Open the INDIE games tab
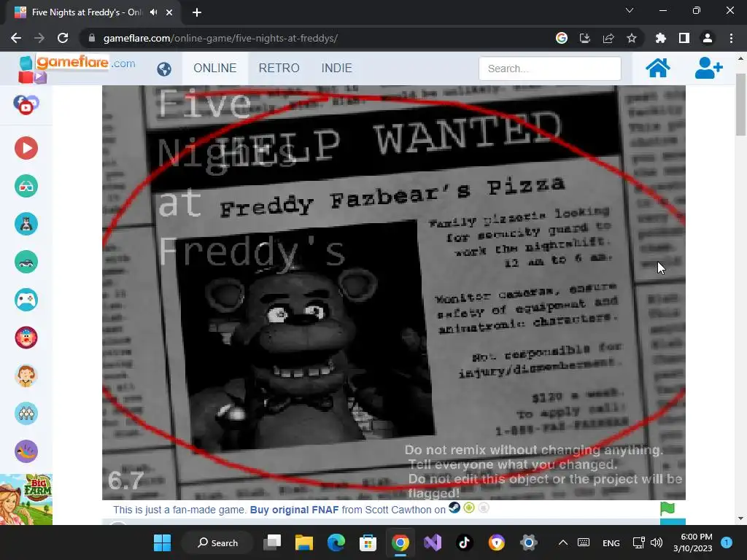 coord(337,68)
